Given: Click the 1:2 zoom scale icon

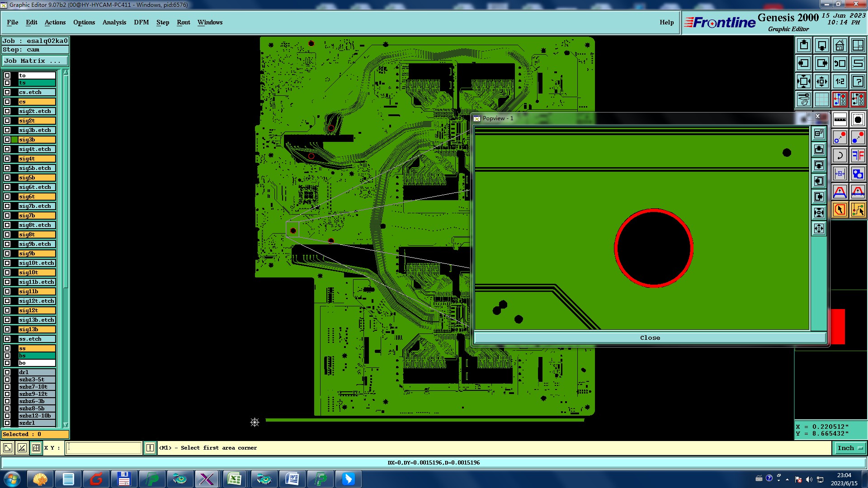Looking at the screenshot, I should 840,81.
